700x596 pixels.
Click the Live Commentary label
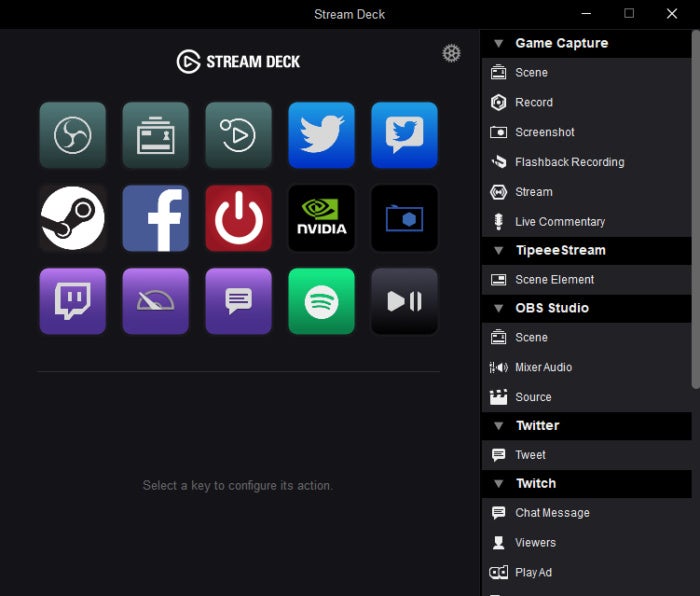coord(560,222)
